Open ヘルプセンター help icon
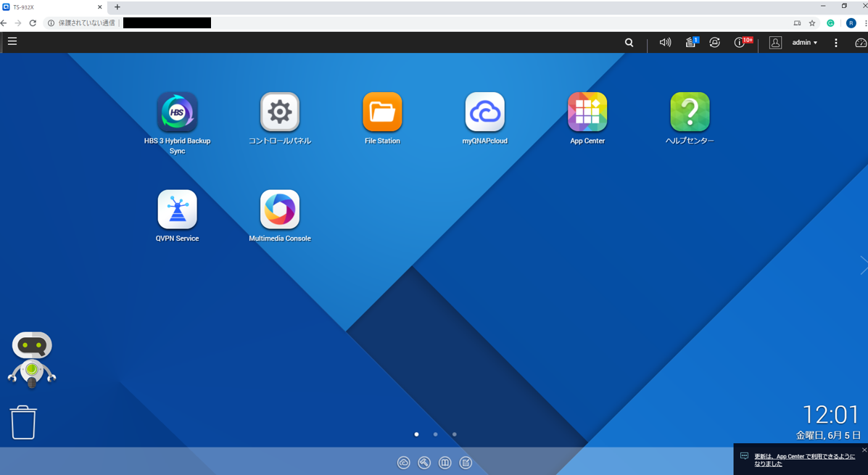Viewport: 868px width, 475px height. click(x=690, y=112)
